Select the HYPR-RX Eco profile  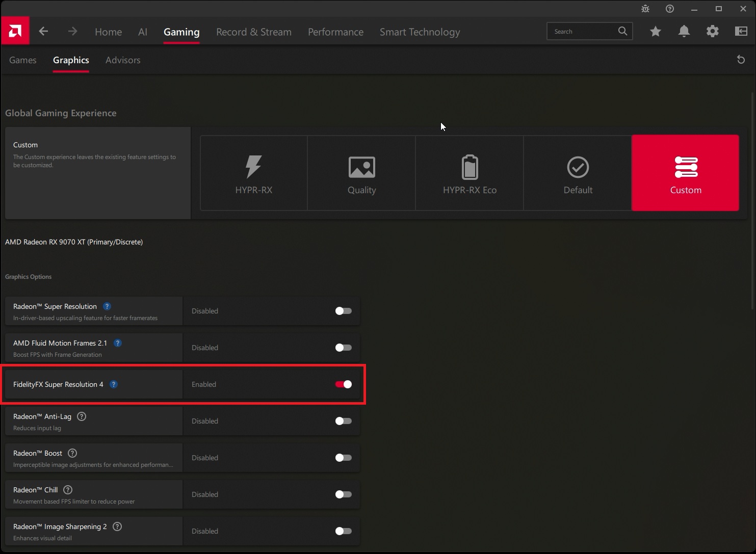[x=470, y=173]
